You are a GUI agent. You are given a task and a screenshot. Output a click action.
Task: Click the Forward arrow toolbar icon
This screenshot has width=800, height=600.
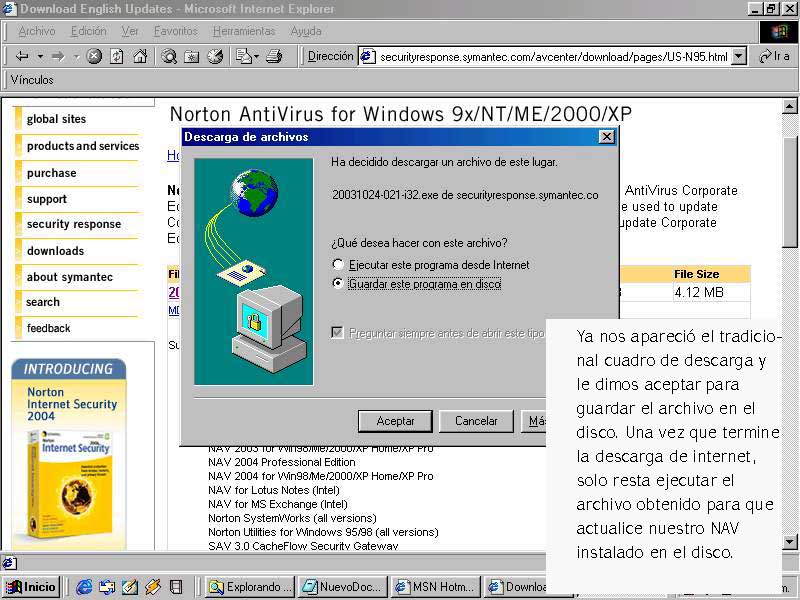(58, 56)
